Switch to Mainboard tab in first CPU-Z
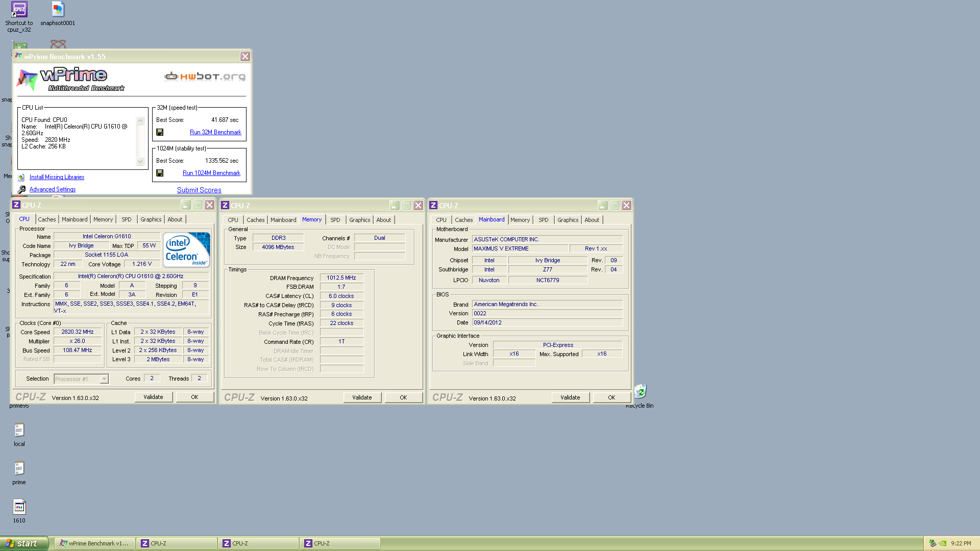 pos(75,219)
